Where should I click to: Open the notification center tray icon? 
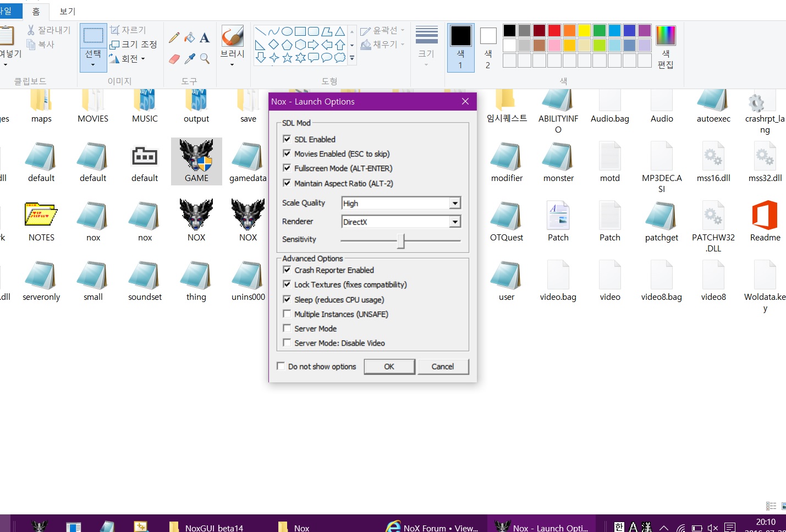click(x=730, y=527)
